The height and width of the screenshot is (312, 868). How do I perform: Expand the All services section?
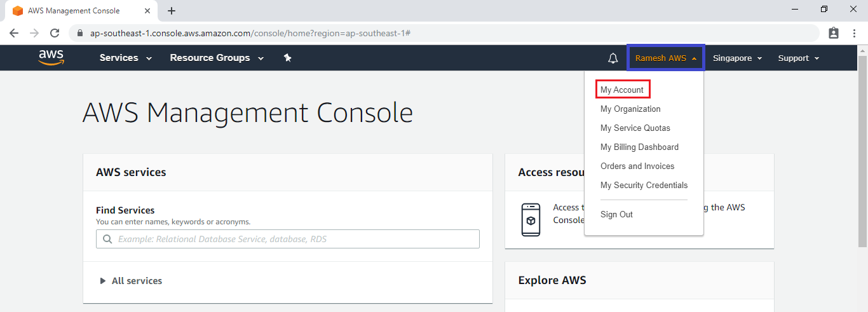131,281
